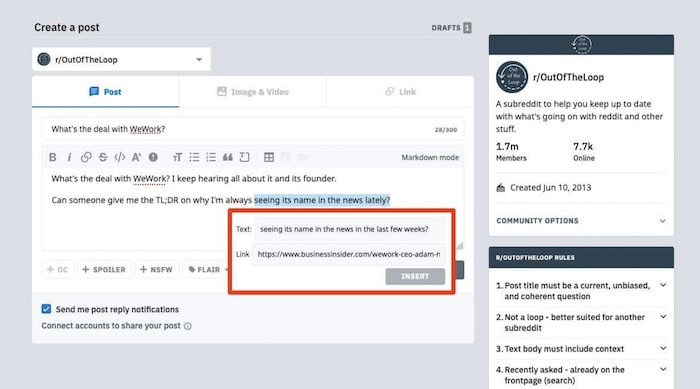Expand rule 3 Text body must include context
Image resolution: width=700 pixels, height=389 pixels.
581,349
